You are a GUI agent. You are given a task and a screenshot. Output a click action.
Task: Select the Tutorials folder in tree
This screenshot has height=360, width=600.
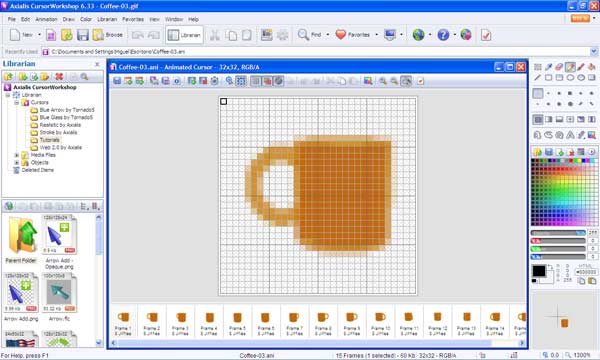click(49, 140)
